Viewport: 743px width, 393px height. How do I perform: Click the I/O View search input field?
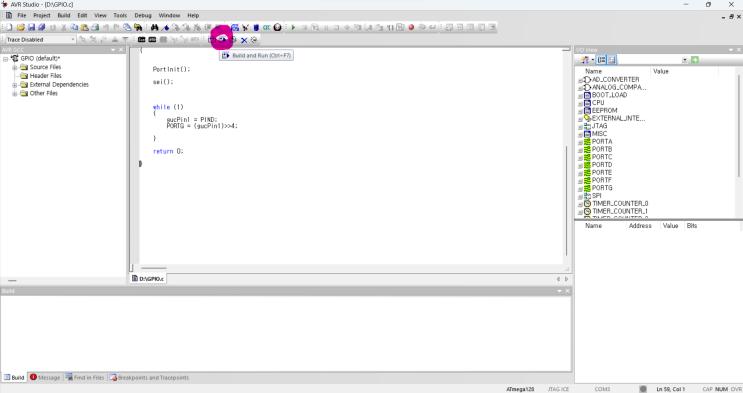[x=649, y=60]
